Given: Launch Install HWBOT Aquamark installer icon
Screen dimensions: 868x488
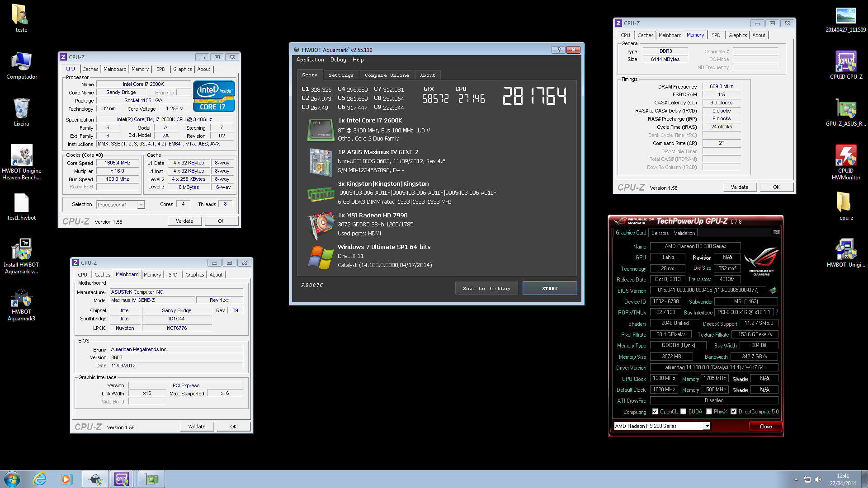Looking at the screenshot, I should tap(21, 256).
